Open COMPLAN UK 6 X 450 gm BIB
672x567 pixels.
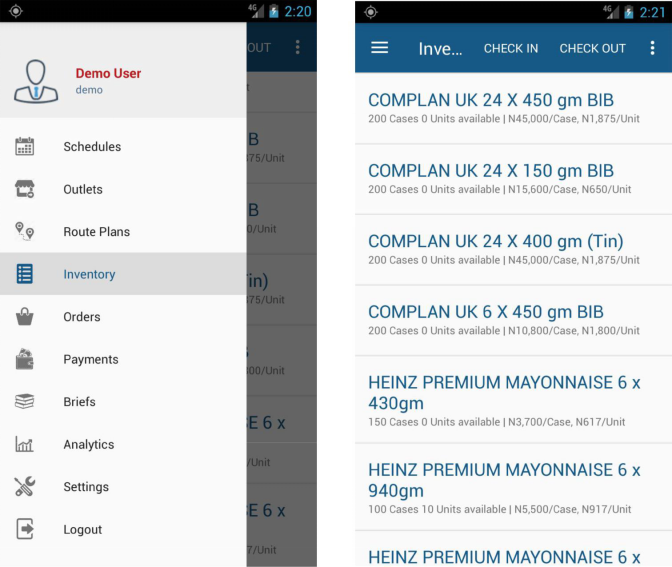tap(513, 320)
